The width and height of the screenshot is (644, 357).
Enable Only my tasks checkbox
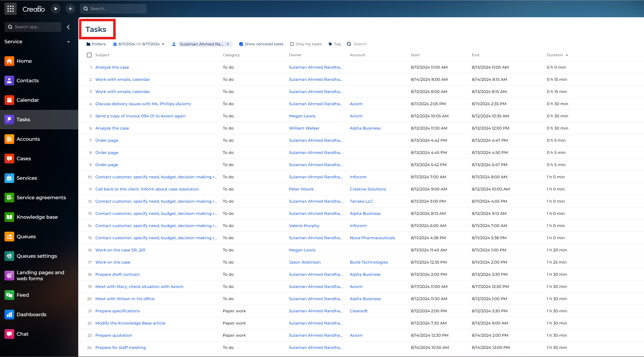click(x=292, y=44)
